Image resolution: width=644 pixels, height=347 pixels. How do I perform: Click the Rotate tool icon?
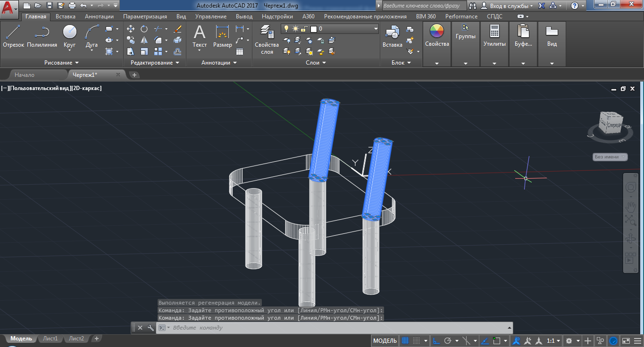point(144,29)
